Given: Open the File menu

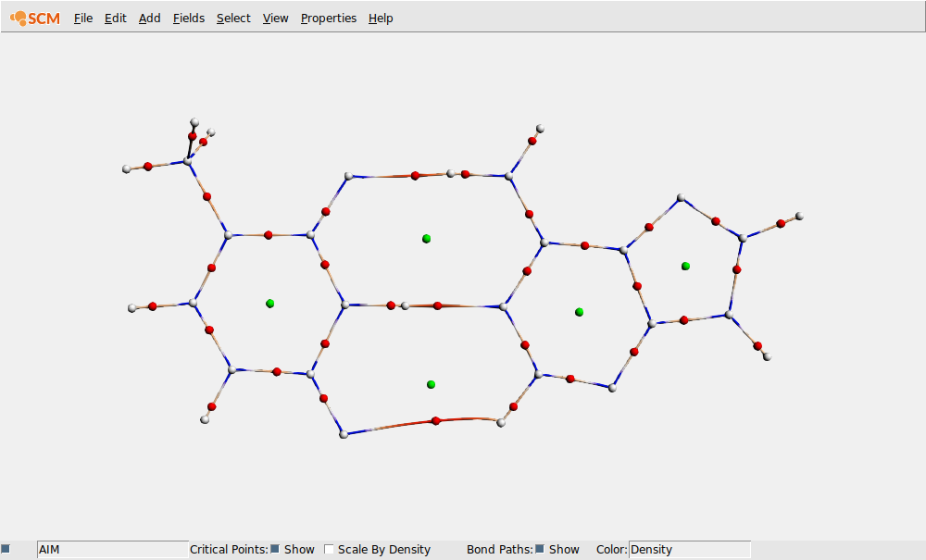Looking at the screenshot, I should click(x=82, y=18).
